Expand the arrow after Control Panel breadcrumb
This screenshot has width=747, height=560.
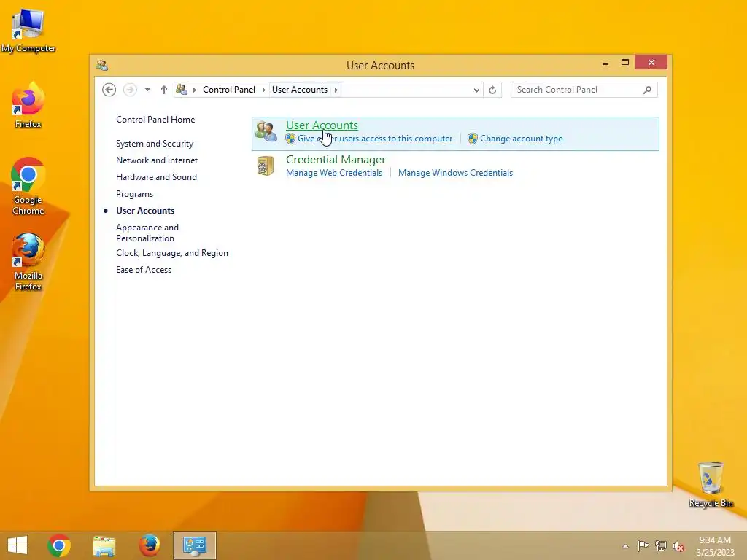point(263,90)
